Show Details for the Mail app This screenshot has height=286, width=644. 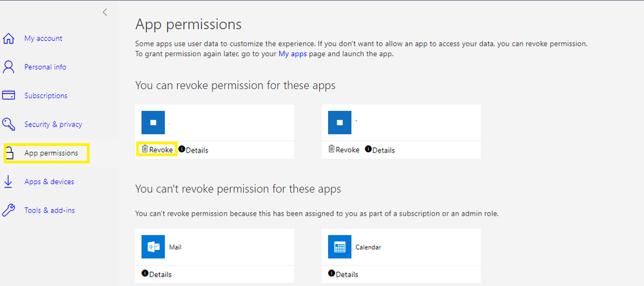coord(157,274)
